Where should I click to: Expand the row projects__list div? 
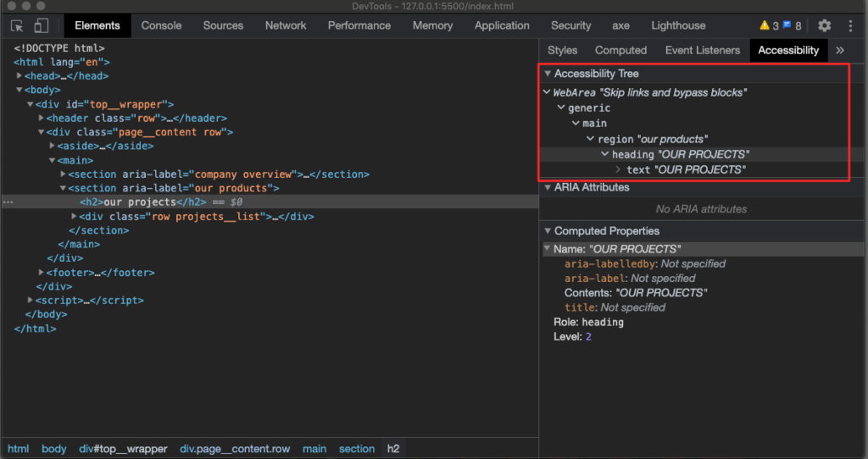click(75, 216)
